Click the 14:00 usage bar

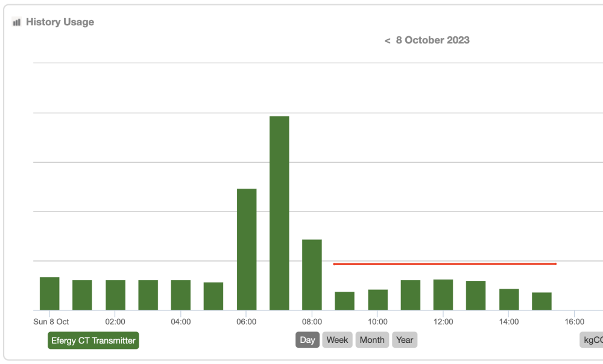[509, 299]
